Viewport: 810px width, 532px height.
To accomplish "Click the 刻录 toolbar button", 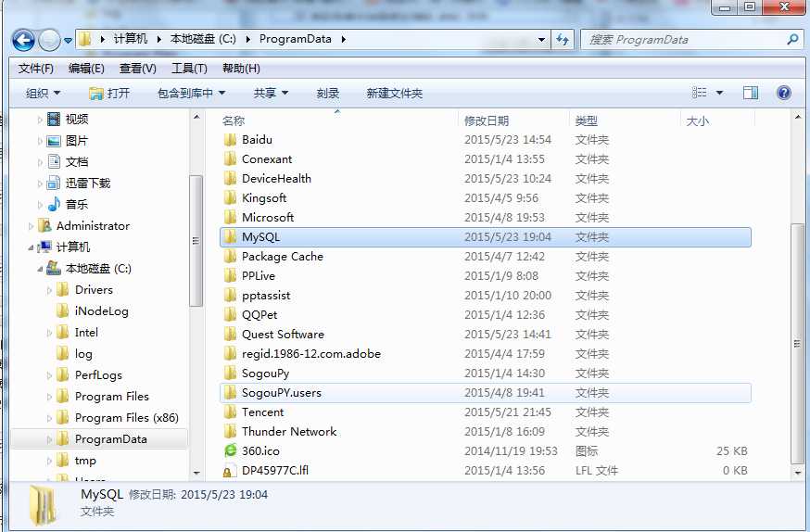I will point(327,94).
